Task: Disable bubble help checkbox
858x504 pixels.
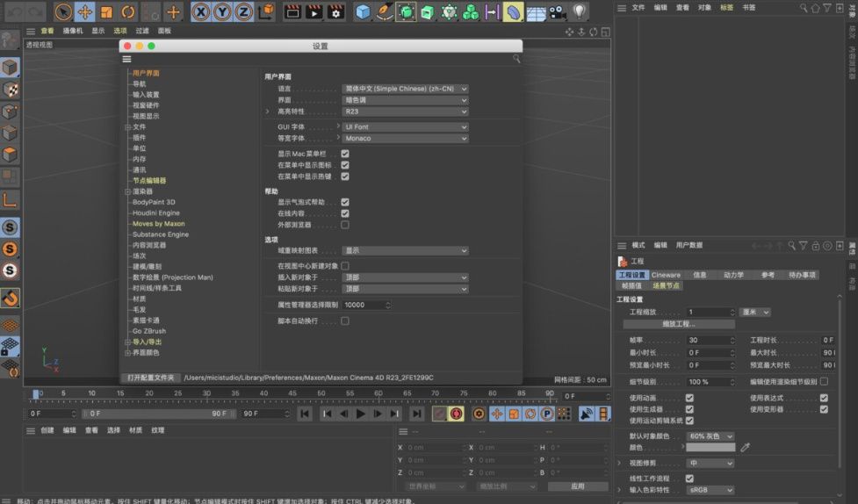Action: coord(345,202)
